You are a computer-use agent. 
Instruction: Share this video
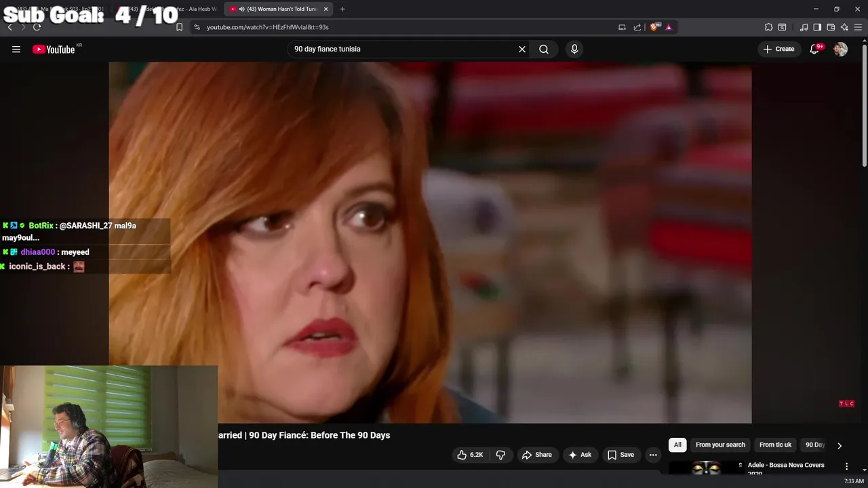tap(537, 455)
